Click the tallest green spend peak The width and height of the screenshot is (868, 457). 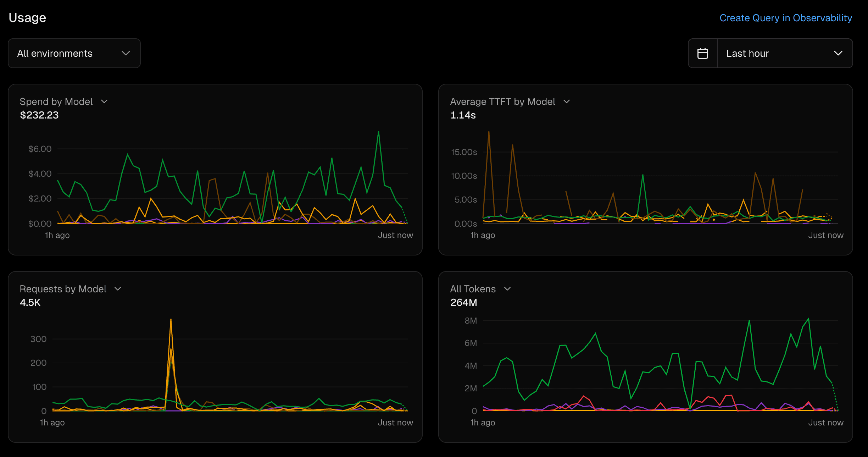pos(379,132)
